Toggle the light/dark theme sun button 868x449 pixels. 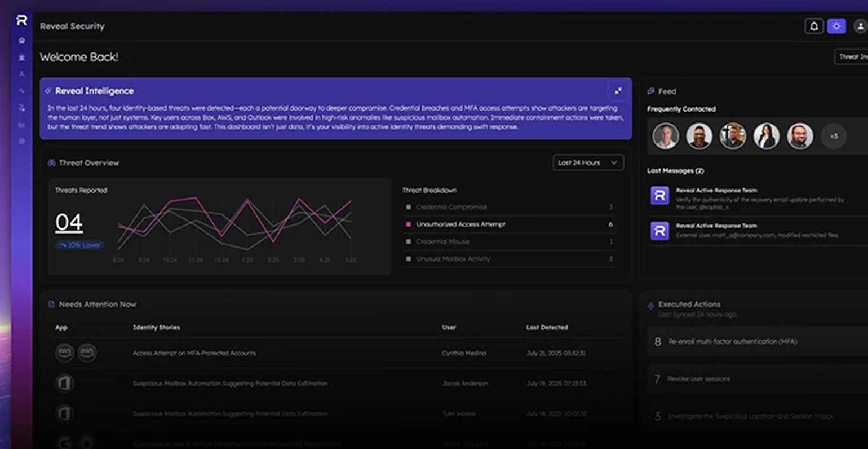836,27
